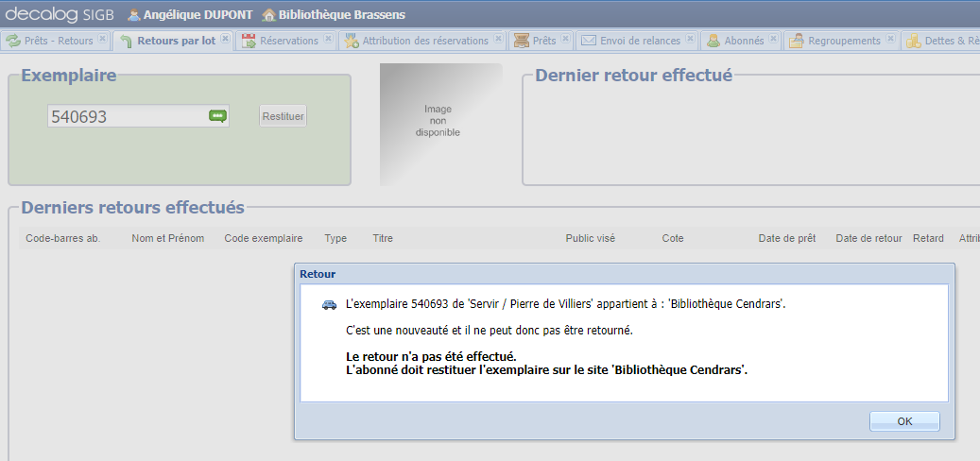Click the decalog SIGB logo
The height and width of the screenshot is (461, 980).
pyautogui.click(x=59, y=14)
